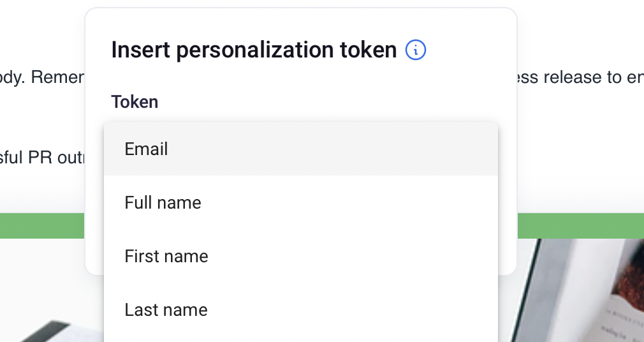Viewport: 644px width, 342px height.
Task: Click the text ending in 'ess release to'
Action: 579,78
